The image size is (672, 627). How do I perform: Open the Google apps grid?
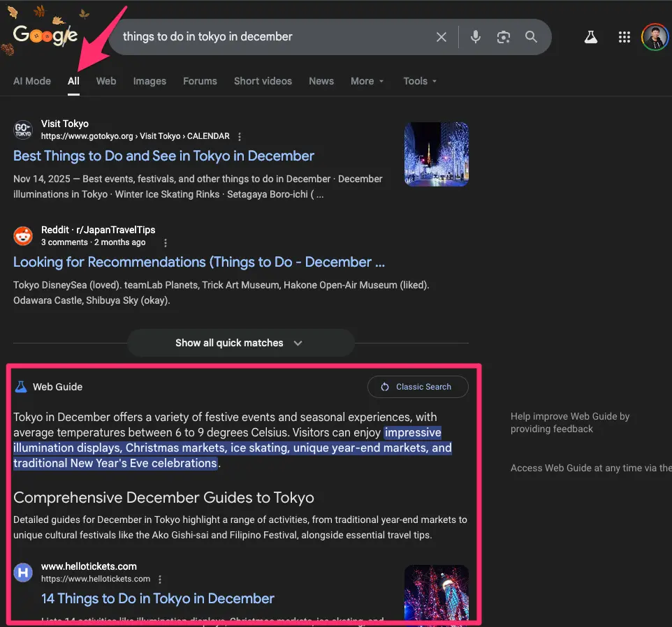(624, 37)
